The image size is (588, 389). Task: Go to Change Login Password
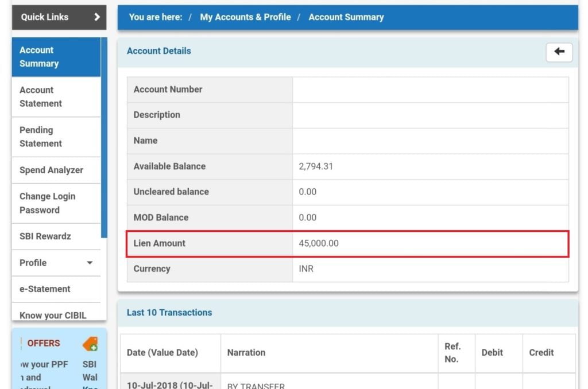pos(56,203)
